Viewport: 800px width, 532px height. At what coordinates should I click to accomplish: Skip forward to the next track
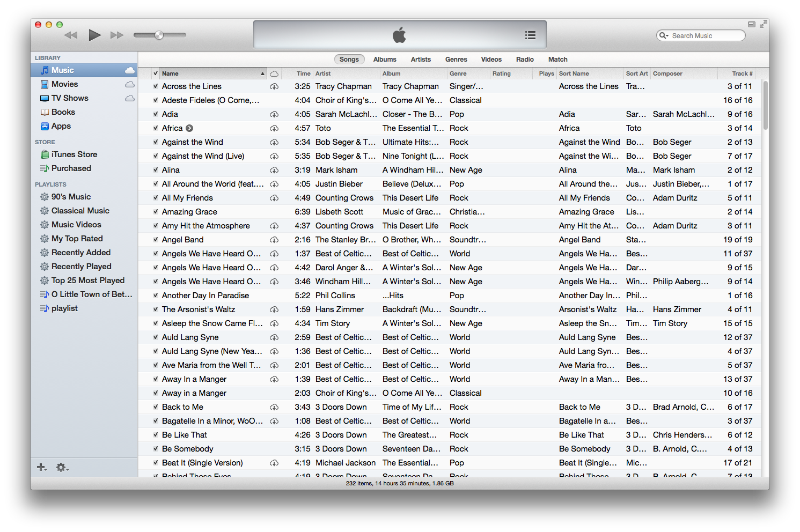click(117, 35)
